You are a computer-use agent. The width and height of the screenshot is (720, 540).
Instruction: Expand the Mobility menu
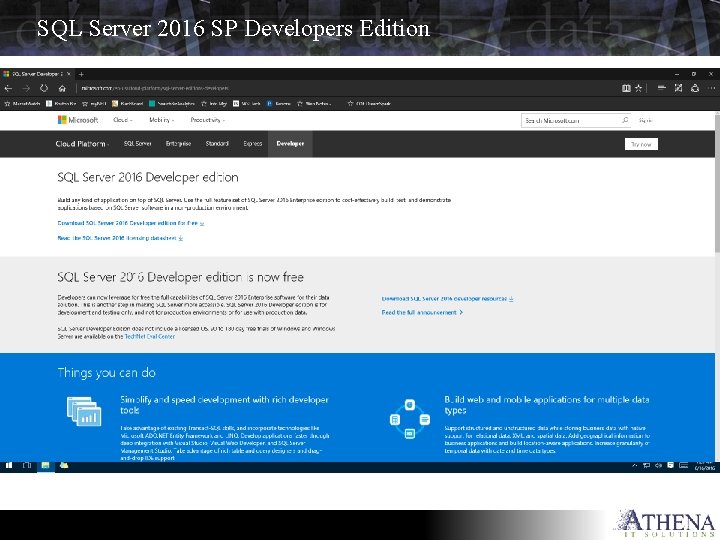click(x=162, y=120)
